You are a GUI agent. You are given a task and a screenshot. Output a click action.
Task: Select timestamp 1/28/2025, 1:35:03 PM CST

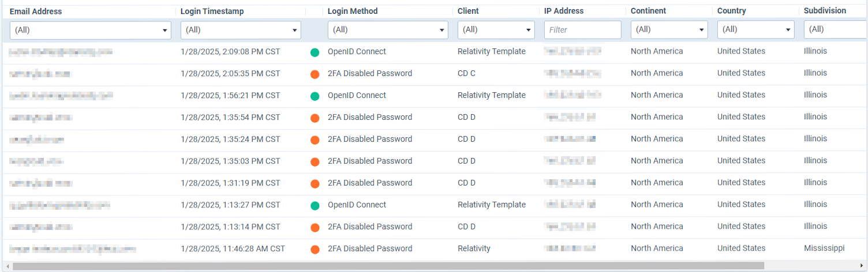pyautogui.click(x=230, y=161)
